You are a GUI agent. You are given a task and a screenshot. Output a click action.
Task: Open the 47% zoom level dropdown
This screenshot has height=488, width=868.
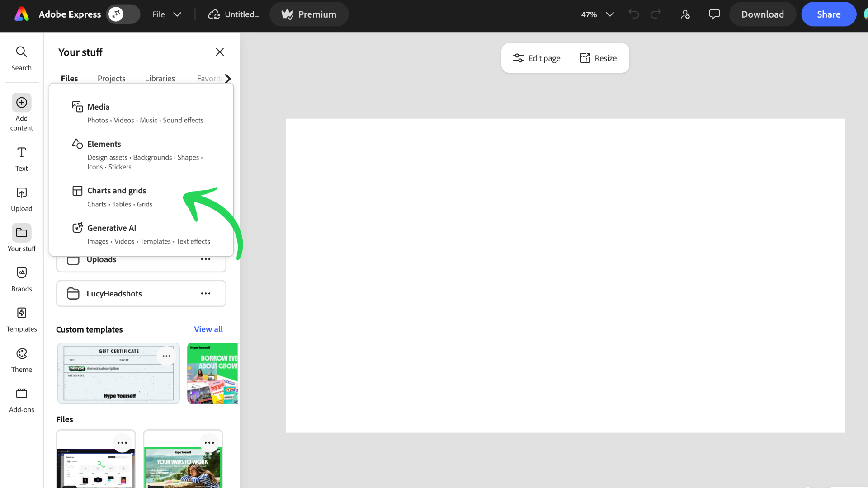597,14
